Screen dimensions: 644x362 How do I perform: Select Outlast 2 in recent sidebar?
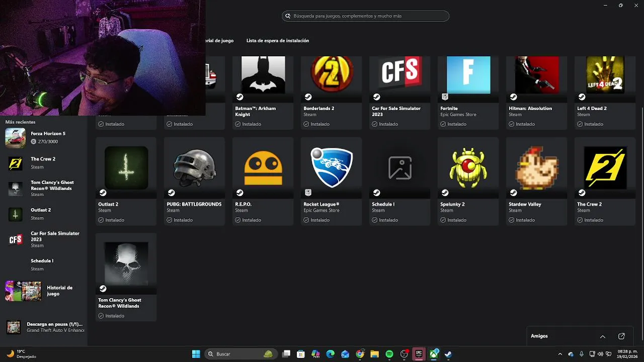pyautogui.click(x=44, y=214)
